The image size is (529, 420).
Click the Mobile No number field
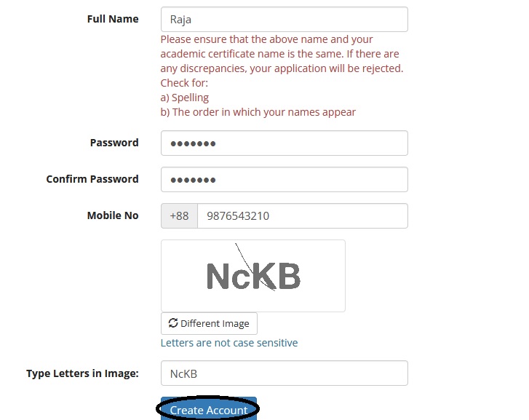302,216
